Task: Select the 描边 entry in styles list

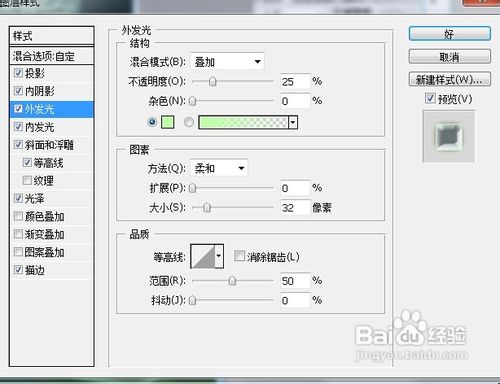Action: 52,270
